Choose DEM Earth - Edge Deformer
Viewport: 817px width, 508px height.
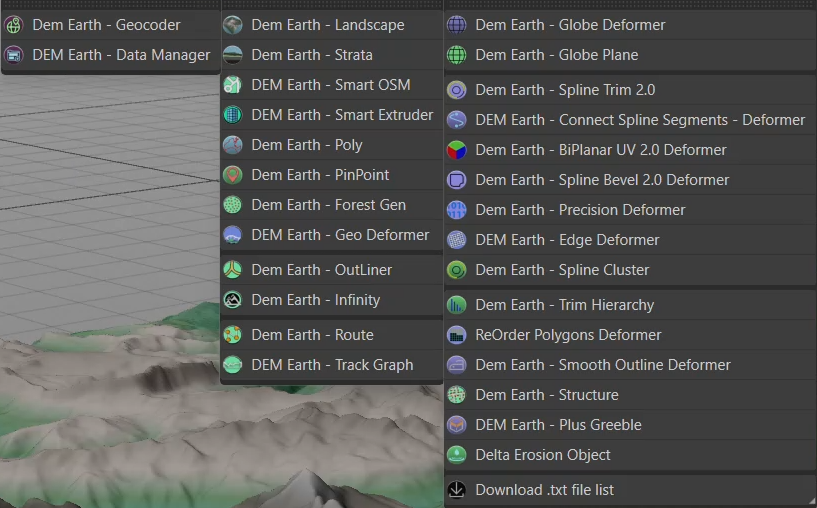[630, 240]
